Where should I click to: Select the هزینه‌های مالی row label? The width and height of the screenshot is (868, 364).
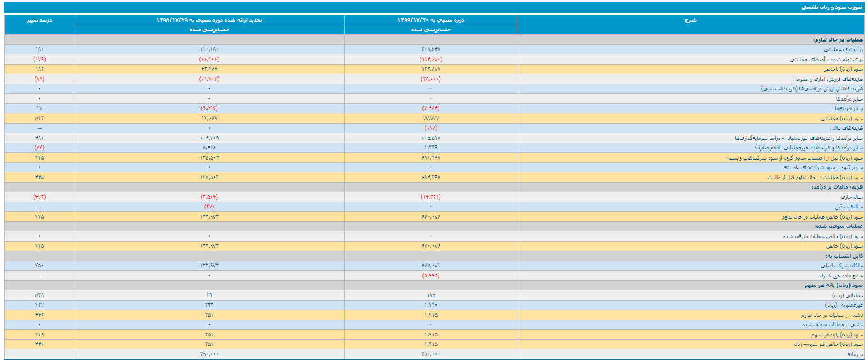point(847,128)
